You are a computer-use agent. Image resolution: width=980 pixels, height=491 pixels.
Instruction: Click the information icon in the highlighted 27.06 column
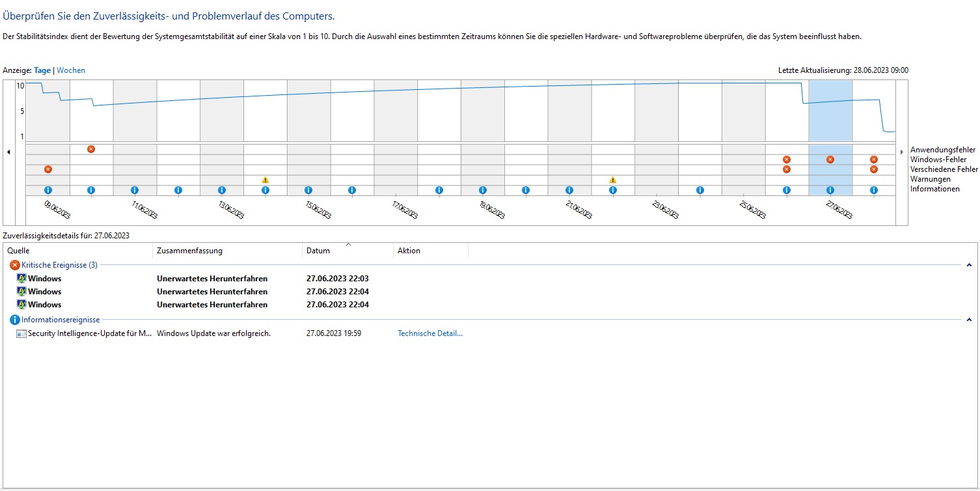coord(830,190)
